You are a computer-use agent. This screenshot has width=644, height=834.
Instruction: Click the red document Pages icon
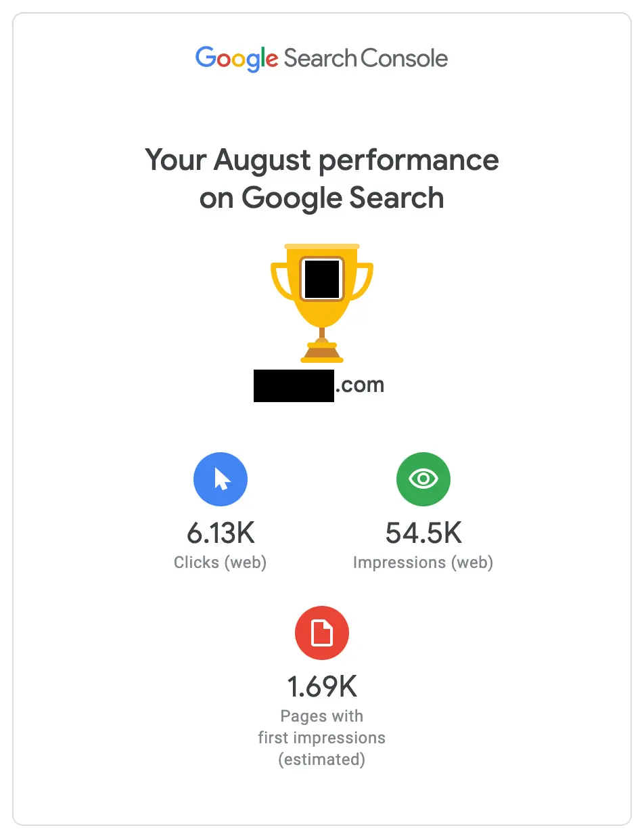click(x=322, y=634)
